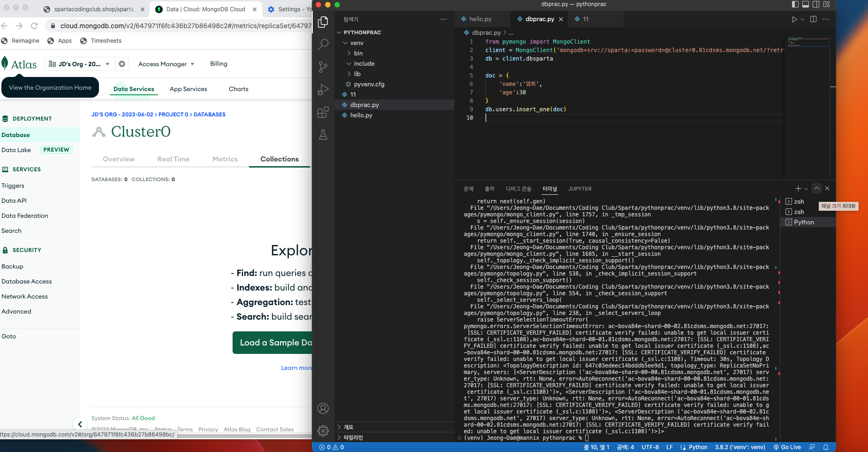Open editor More Actions ellipsis menu
The image size is (868, 452).
point(825,19)
